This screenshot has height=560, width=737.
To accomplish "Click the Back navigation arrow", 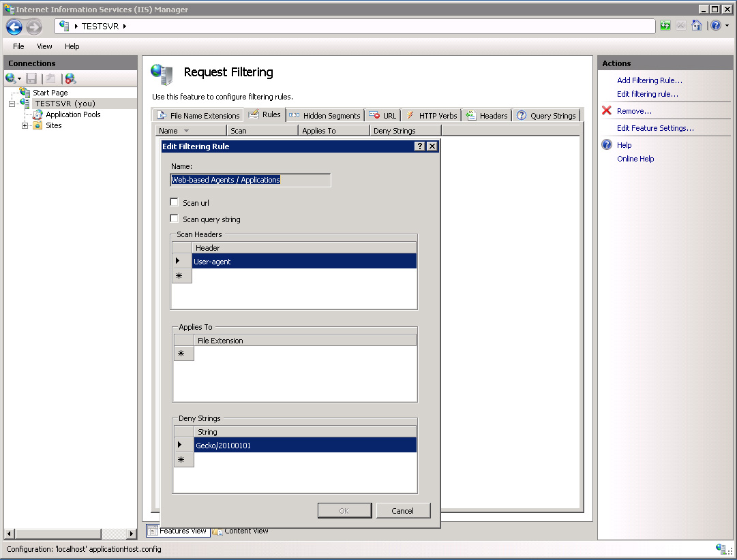I will (14, 27).
